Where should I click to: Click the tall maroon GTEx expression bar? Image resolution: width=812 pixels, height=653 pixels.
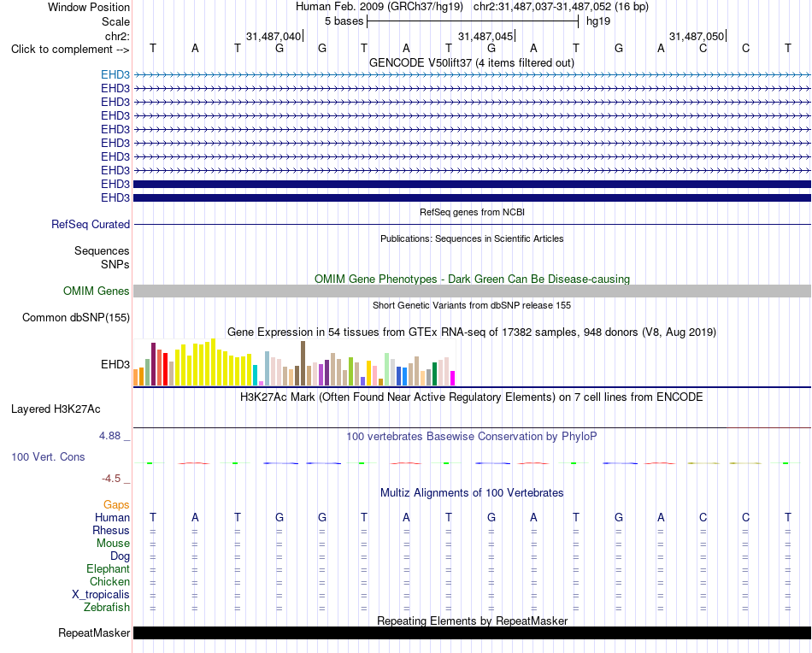tap(153, 364)
